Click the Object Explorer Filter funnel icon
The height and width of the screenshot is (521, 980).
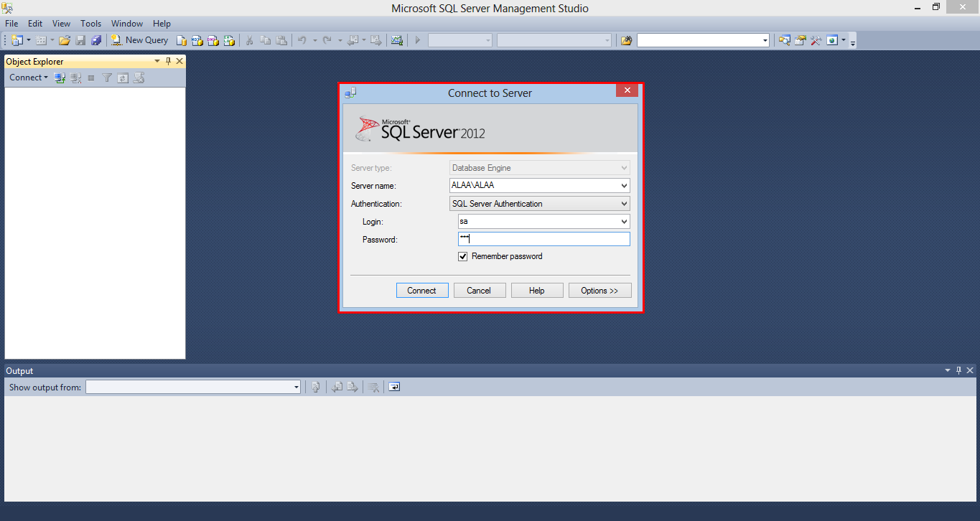[107, 78]
